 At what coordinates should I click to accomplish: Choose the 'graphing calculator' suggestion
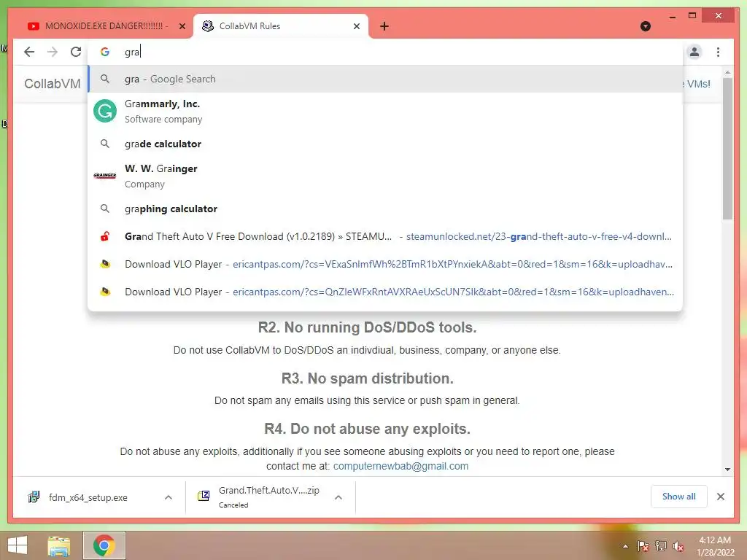[385, 209]
